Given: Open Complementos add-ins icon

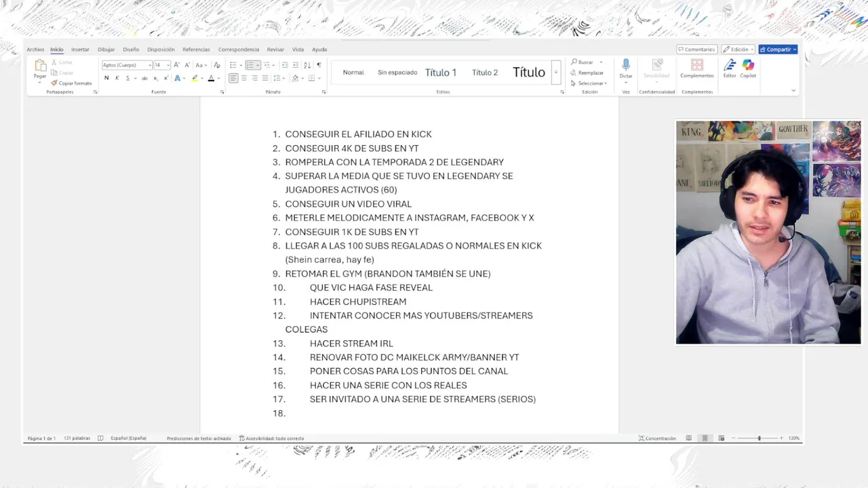Looking at the screenshot, I should (x=697, y=64).
